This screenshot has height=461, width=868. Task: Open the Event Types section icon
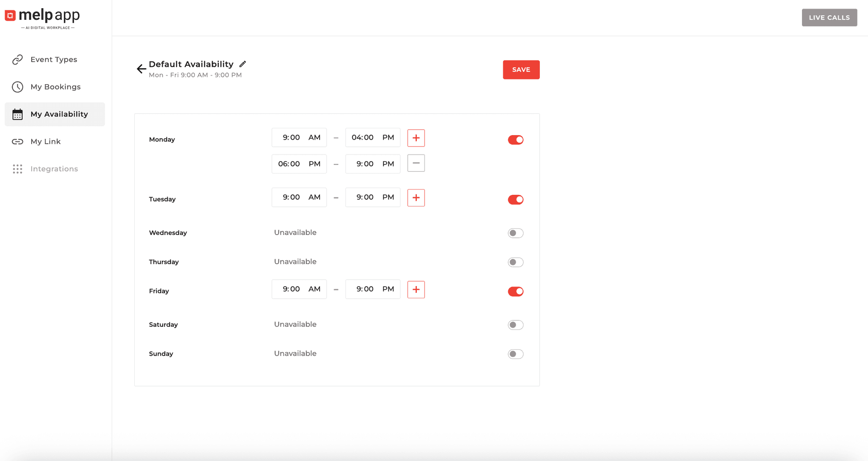pyautogui.click(x=17, y=59)
